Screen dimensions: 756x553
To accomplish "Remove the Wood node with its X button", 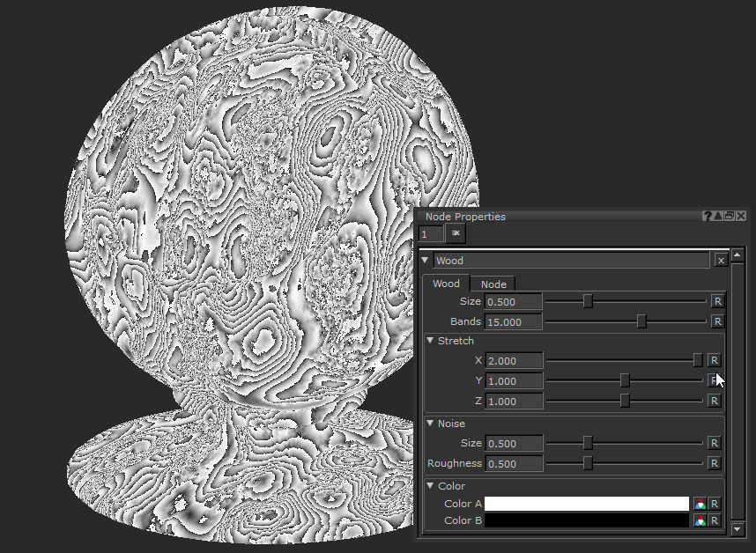I will (x=720, y=261).
